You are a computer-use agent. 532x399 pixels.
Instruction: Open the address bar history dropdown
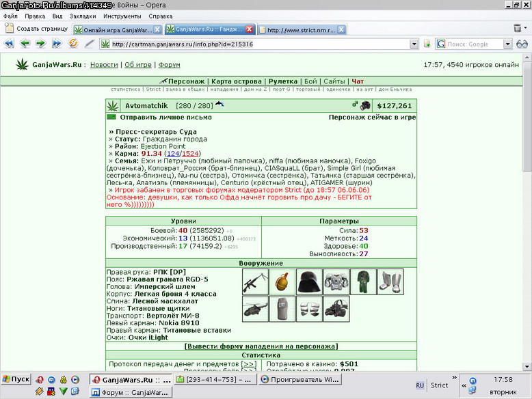tap(414, 44)
